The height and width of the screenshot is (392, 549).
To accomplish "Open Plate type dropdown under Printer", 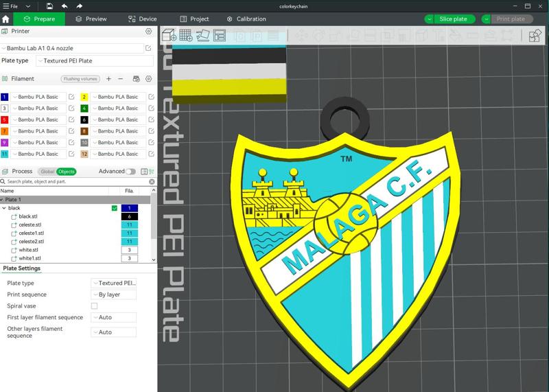I will (95, 60).
